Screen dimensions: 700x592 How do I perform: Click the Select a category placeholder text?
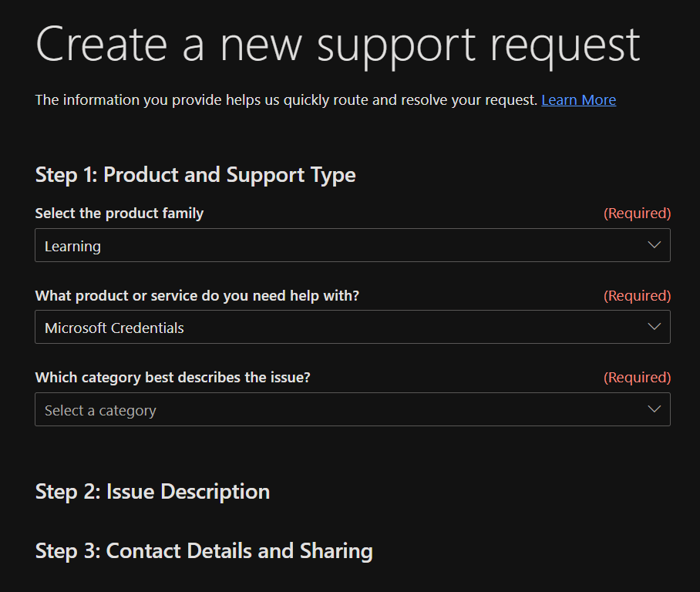coord(100,411)
